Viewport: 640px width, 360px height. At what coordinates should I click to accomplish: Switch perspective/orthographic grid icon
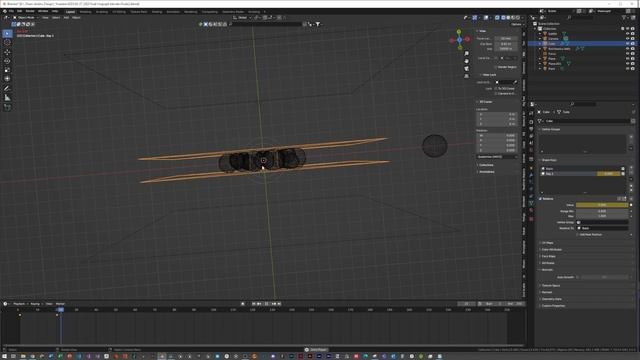click(x=467, y=76)
